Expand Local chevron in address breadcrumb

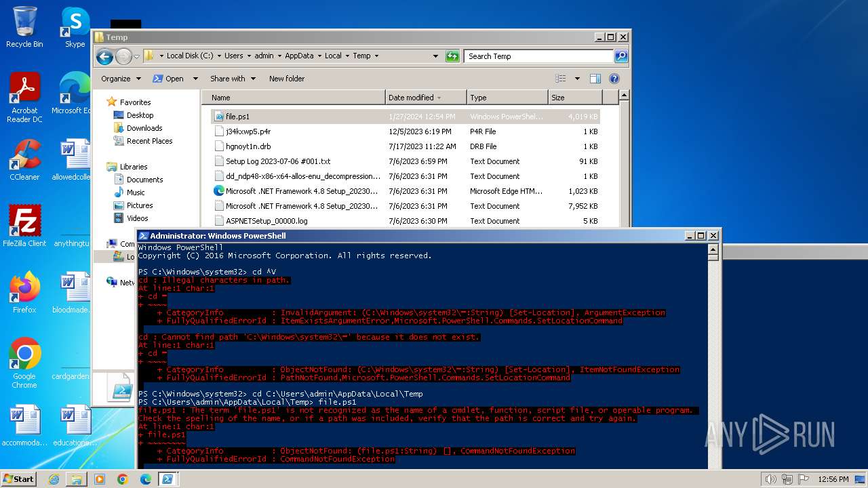[x=347, y=56]
